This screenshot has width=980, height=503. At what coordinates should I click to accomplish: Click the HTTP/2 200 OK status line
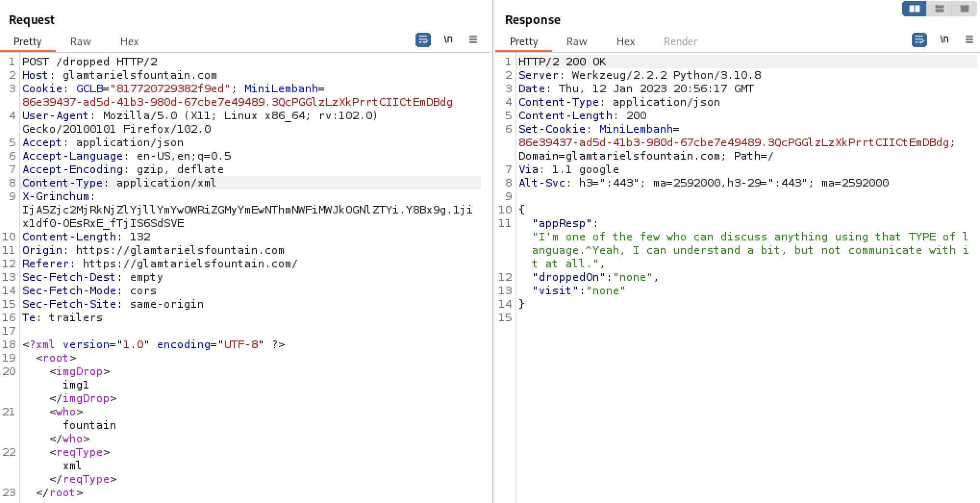pyautogui.click(x=562, y=62)
